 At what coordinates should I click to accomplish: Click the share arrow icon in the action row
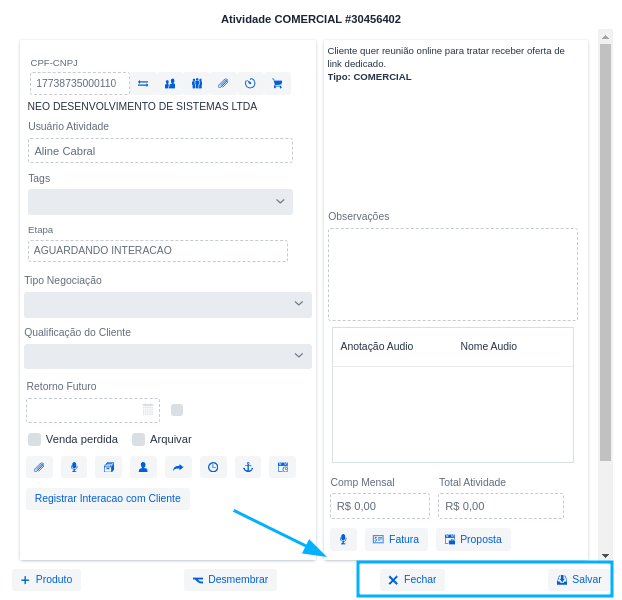[x=178, y=467]
